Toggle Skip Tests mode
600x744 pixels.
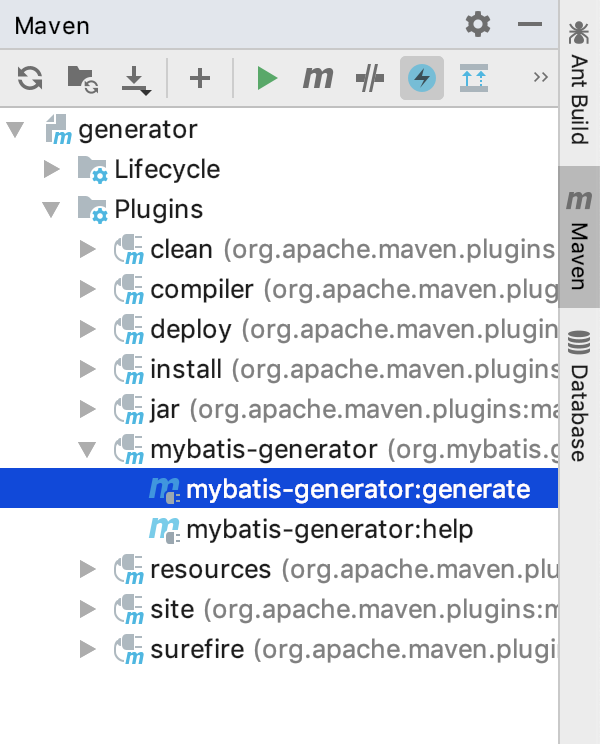click(x=370, y=78)
